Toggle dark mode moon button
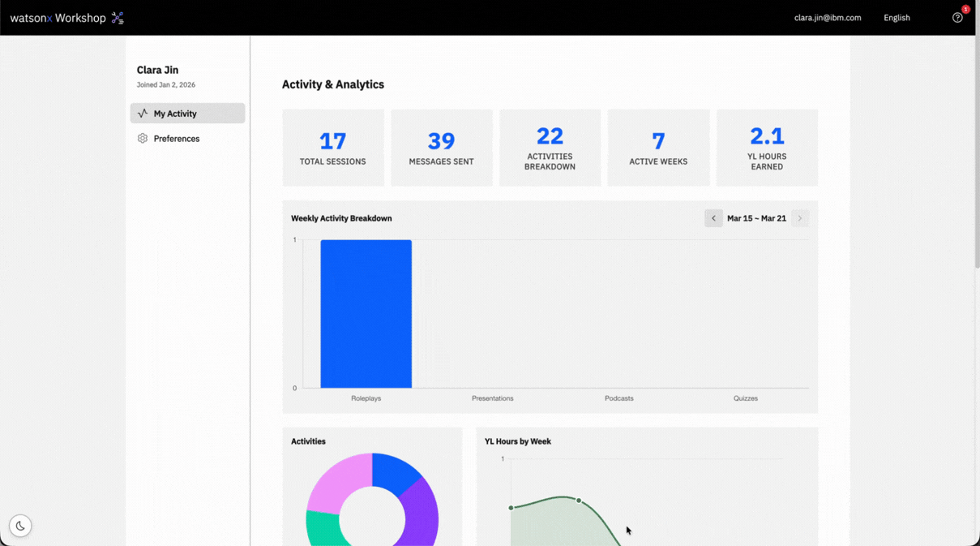The height and width of the screenshot is (546, 980). pyautogui.click(x=20, y=526)
